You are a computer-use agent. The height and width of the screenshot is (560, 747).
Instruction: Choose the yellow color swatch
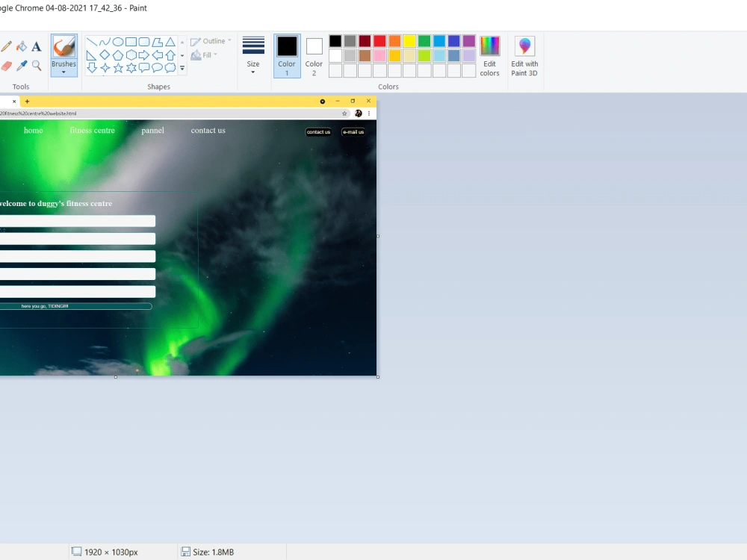(409, 41)
